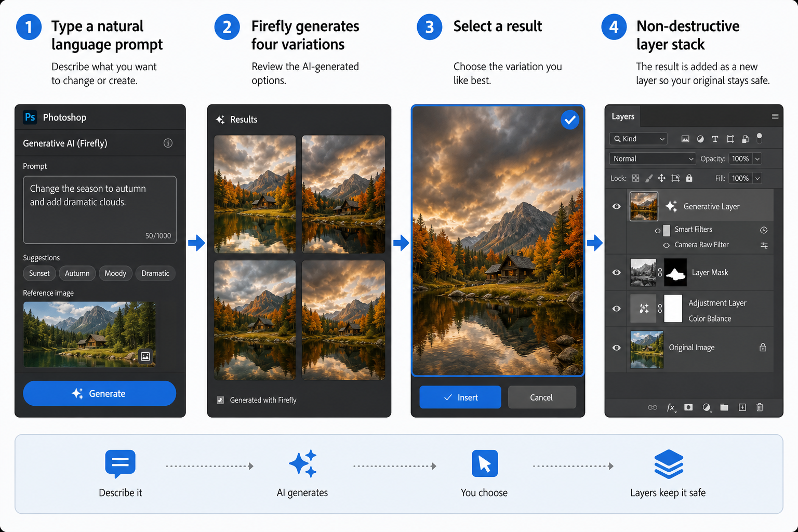This screenshot has width=798, height=532.
Task: Open the fx layer style icon
Action: pyautogui.click(x=671, y=407)
